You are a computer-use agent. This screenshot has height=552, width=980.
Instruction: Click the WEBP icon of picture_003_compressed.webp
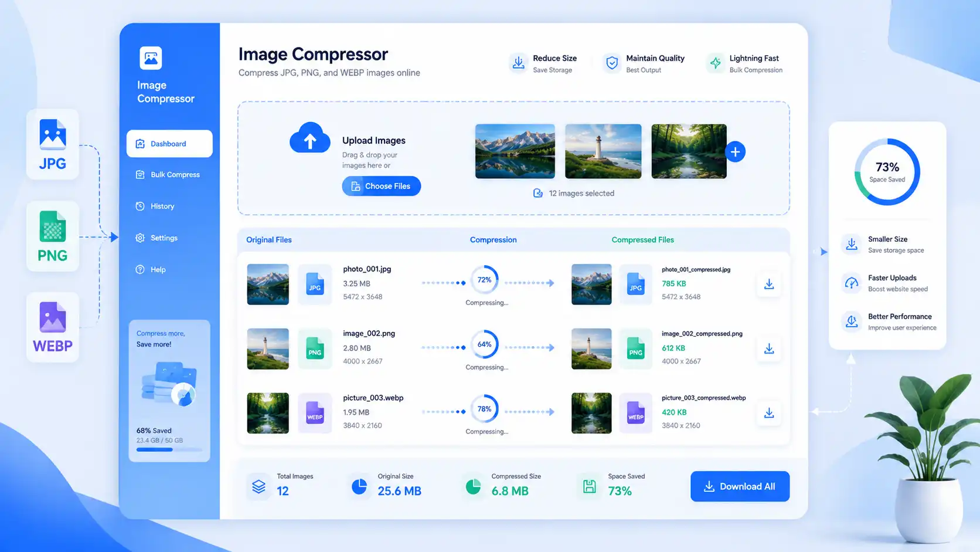[635, 413]
